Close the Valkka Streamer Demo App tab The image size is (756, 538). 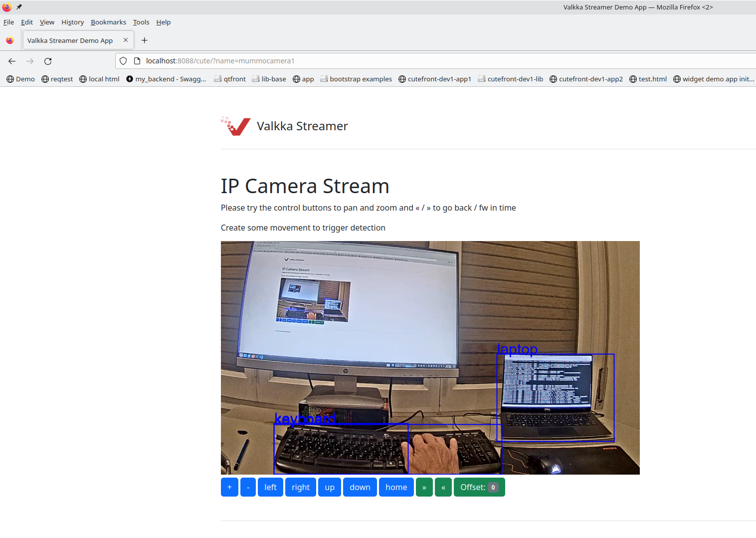click(x=126, y=40)
